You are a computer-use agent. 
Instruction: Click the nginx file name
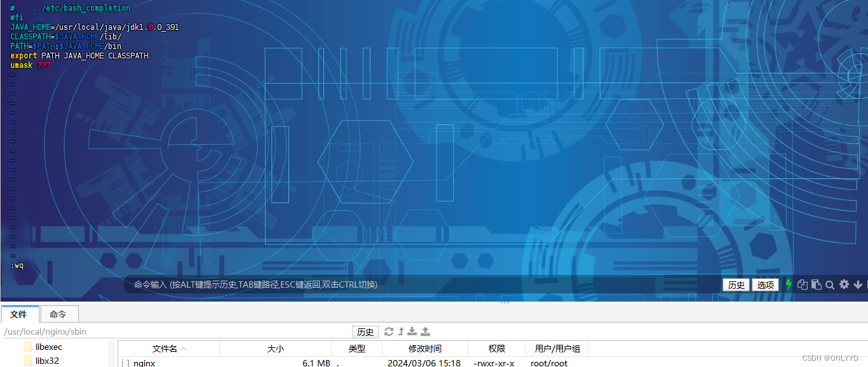pyautogui.click(x=144, y=363)
